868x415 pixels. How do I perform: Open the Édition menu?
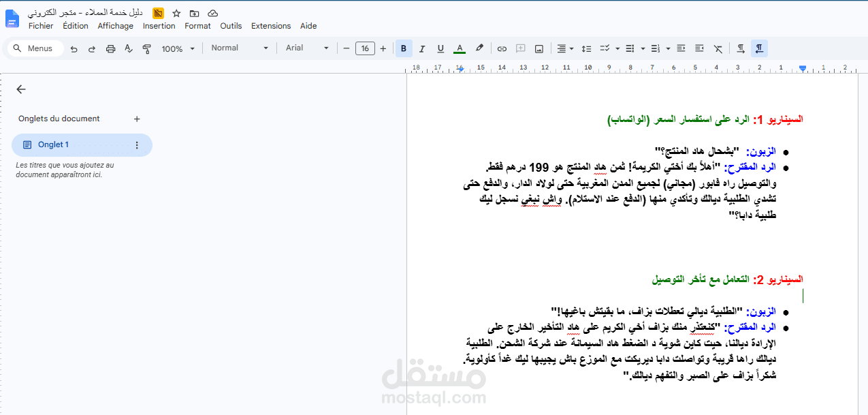76,26
